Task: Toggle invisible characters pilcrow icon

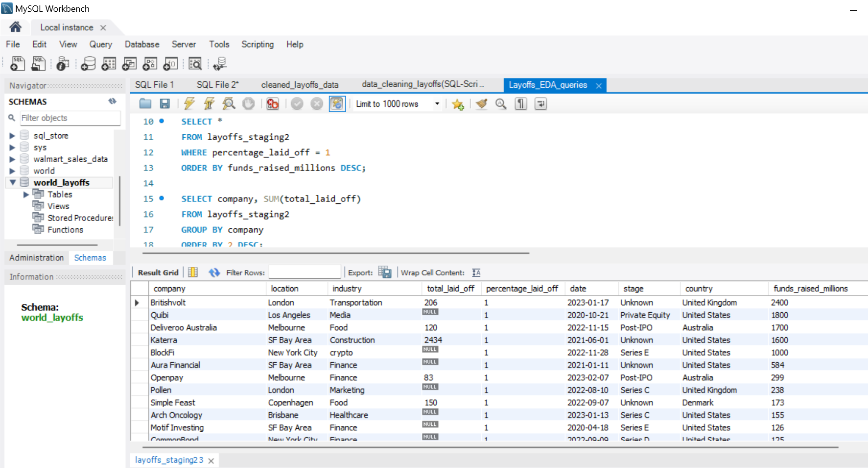Action: coord(521,104)
